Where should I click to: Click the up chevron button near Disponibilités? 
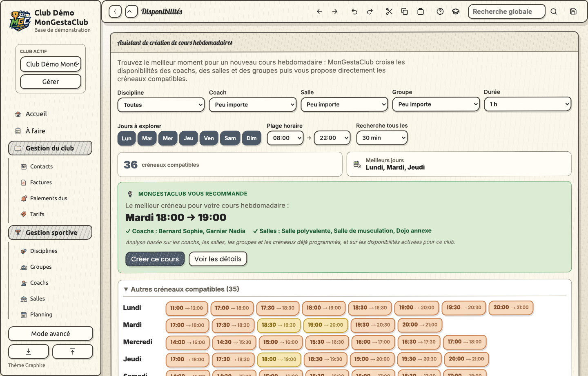point(131,11)
